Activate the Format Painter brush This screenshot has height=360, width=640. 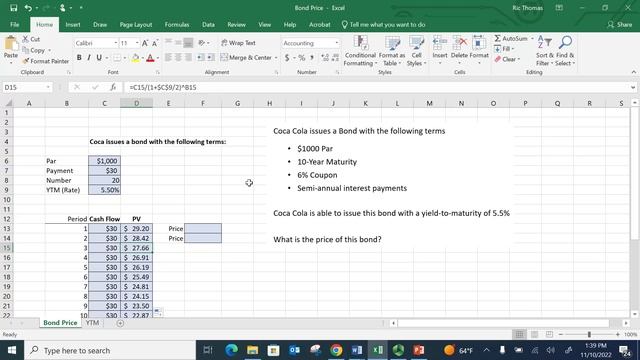coord(45,61)
